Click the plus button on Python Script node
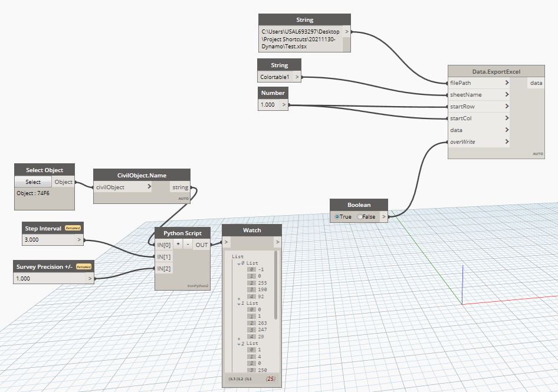Screen dimensions: 558x392 point(178,244)
